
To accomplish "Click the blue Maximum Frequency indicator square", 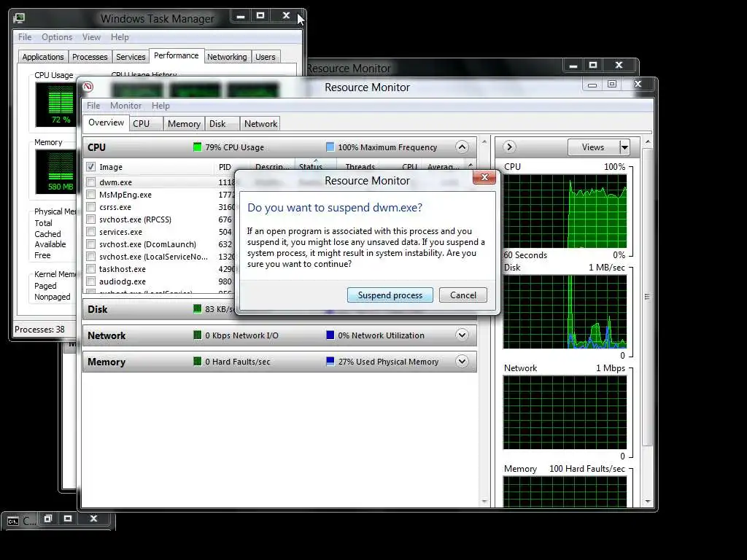I will pos(330,147).
